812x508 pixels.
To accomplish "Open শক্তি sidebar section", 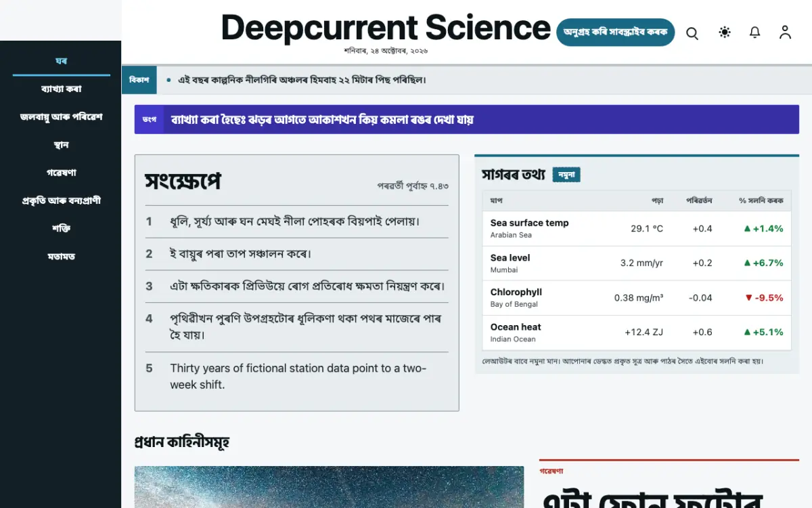I will (62, 228).
